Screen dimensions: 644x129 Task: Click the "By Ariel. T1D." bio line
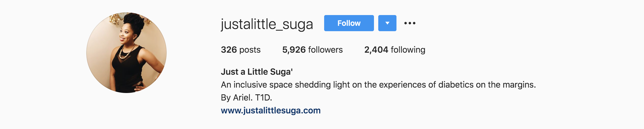pyautogui.click(x=246, y=98)
